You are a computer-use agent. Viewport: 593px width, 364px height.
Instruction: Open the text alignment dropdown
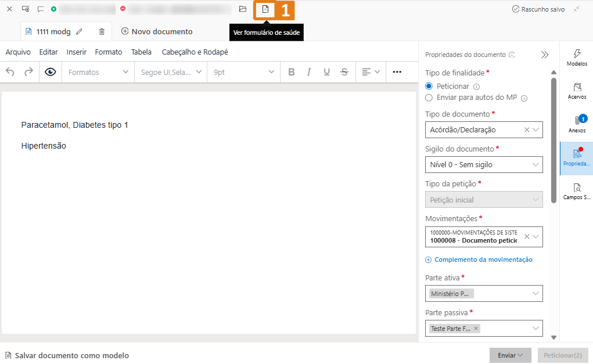coord(371,72)
